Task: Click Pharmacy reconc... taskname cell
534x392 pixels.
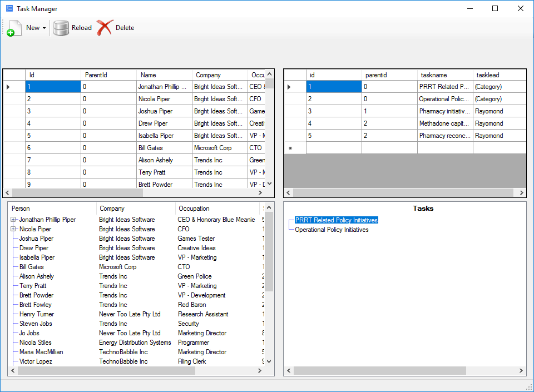Action: pos(445,136)
